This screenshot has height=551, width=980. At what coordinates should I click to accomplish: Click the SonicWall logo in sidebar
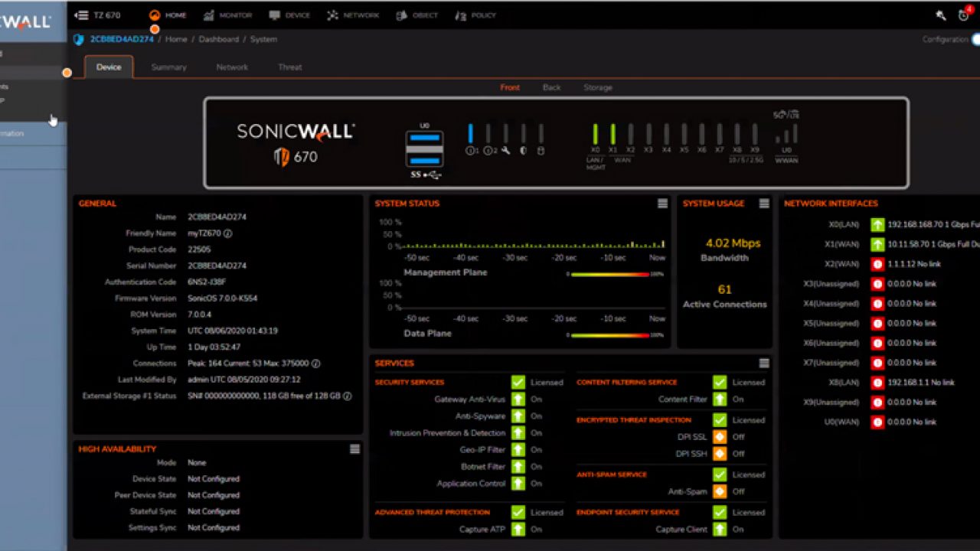coord(24,21)
